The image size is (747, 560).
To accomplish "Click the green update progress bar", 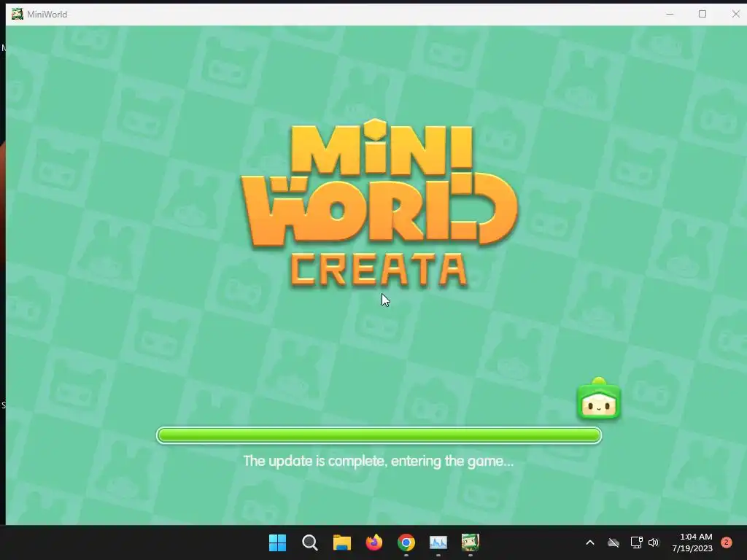I will click(379, 435).
